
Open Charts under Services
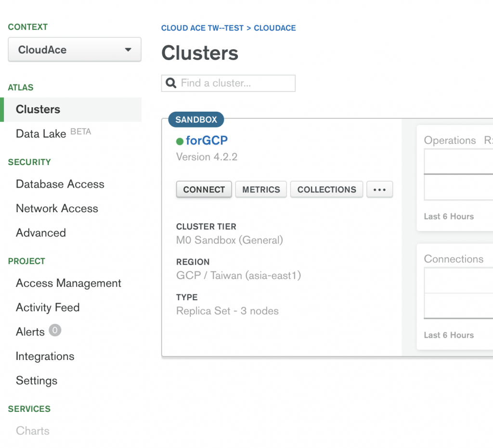pos(33,431)
